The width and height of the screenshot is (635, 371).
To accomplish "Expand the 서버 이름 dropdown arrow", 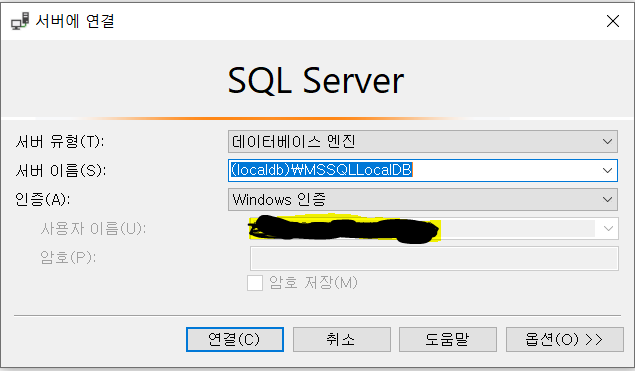I will click(607, 171).
